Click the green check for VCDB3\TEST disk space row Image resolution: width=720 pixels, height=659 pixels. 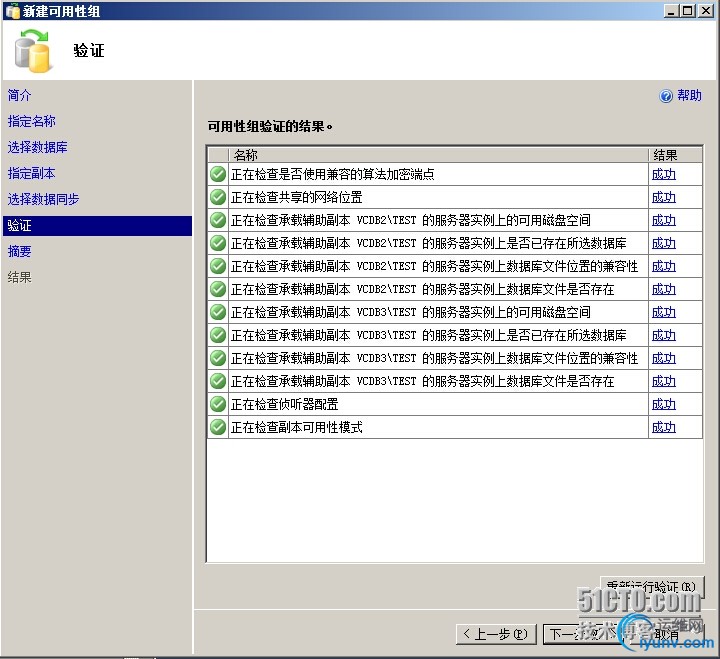pos(218,312)
